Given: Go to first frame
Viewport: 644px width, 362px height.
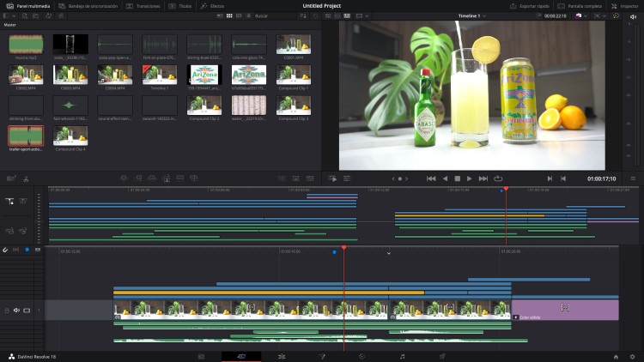Looking at the screenshot, I should pos(431,178).
